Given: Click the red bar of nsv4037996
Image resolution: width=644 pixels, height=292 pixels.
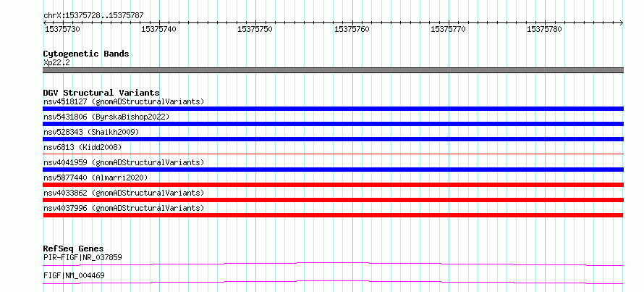Looking at the screenshot, I should coord(333,215).
